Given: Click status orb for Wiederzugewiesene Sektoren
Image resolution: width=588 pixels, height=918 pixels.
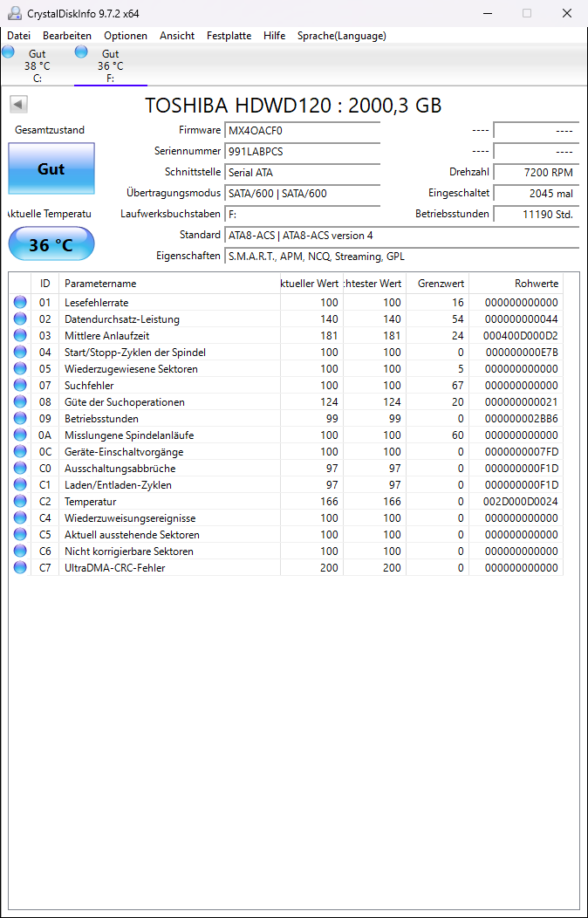Looking at the screenshot, I should [x=20, y=369].
